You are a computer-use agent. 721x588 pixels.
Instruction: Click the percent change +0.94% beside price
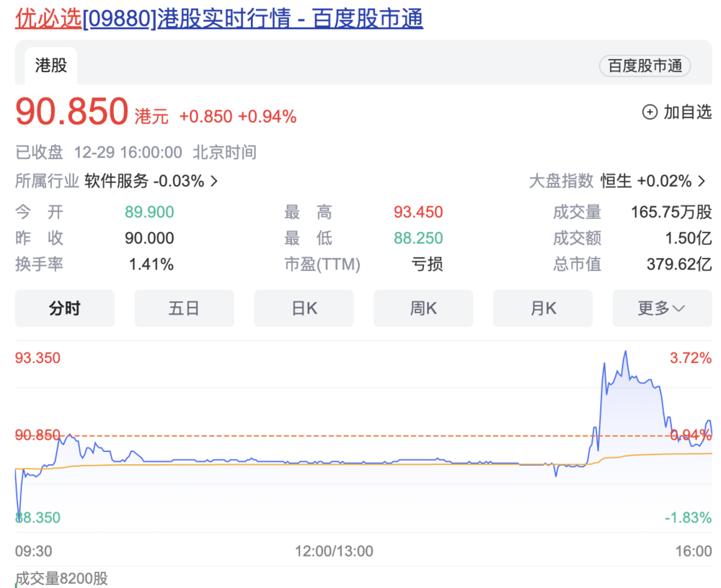tap(267, 117)
